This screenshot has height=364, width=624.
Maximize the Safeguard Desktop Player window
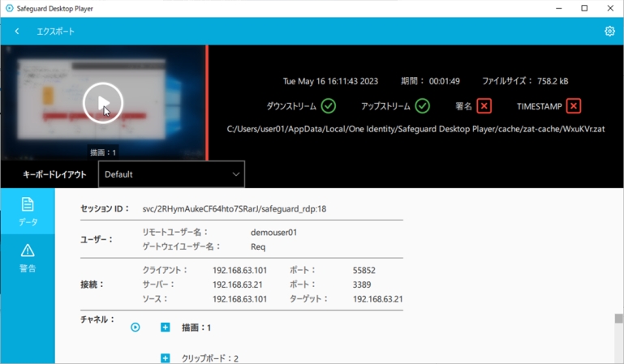pos(584,8)
